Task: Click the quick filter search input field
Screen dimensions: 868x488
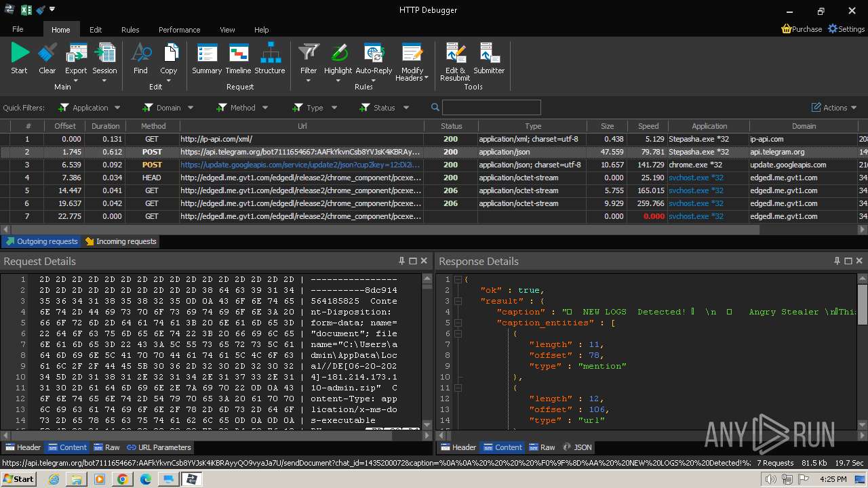Action: 492,107
